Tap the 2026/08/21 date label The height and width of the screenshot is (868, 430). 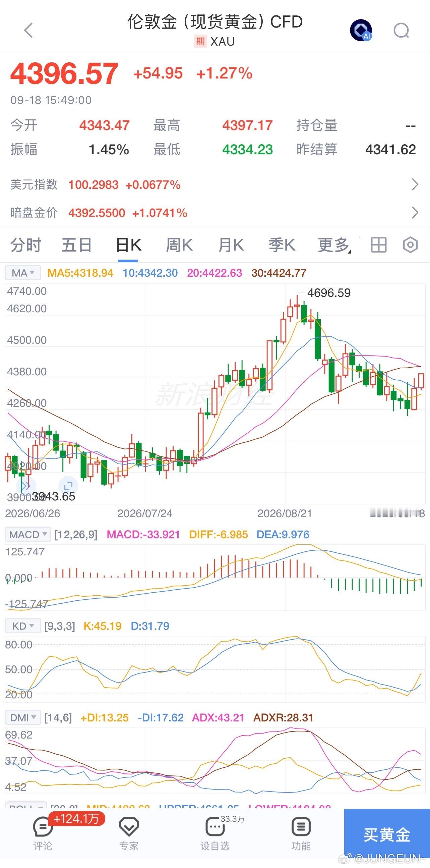point(285,513)
